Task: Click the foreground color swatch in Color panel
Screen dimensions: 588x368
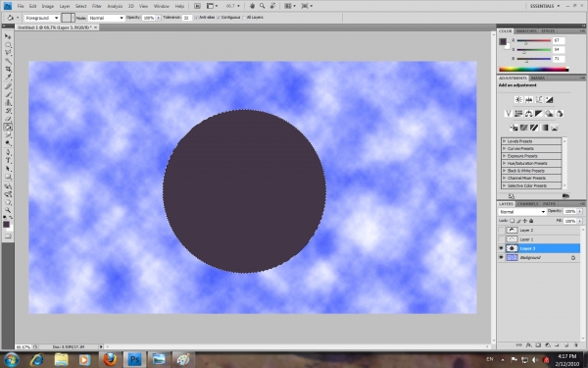Action: pyautogui.click(x=503, y=41)
